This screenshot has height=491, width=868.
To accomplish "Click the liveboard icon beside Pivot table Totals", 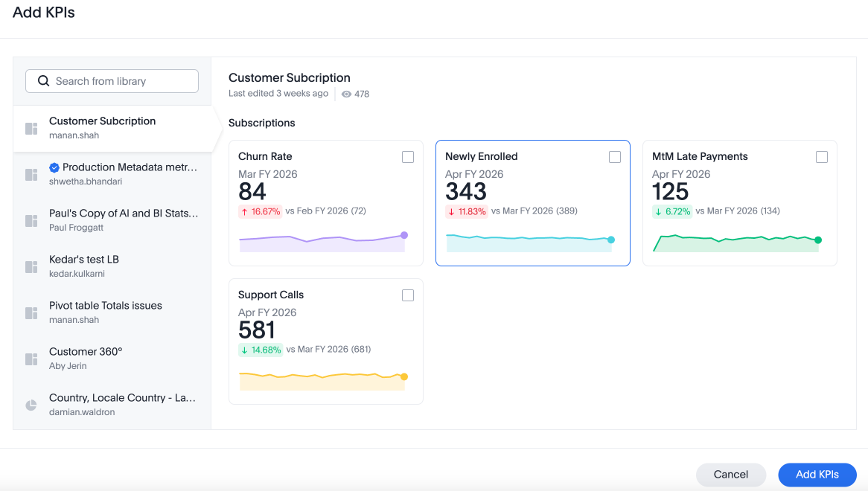I will pyautogui.click(x=31, y=313).
